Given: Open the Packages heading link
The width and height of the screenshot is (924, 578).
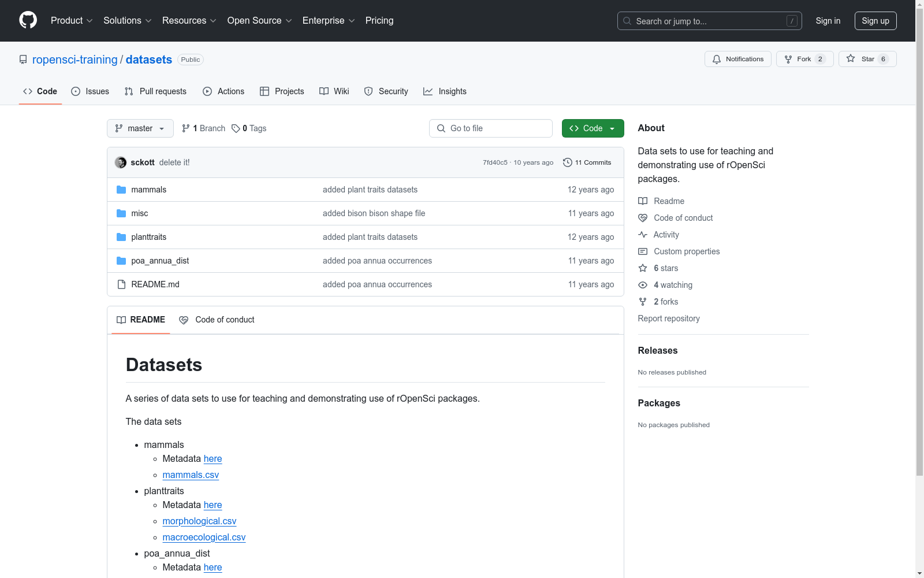Looking at the screenshot, I should click(x=659, y=403).
